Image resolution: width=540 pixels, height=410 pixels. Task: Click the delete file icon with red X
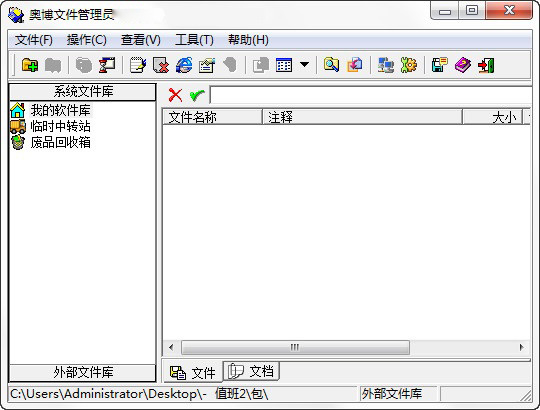161,65
